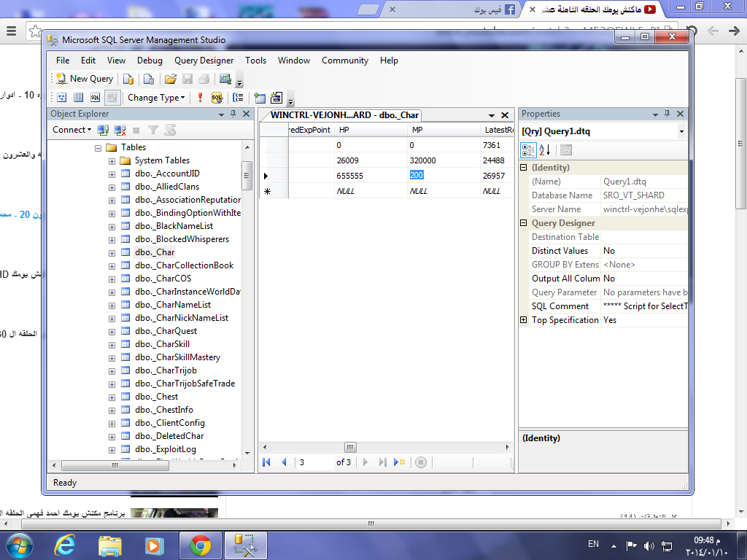Open the File menu
This screenshot has width=747, height=560.
[63, 61]
